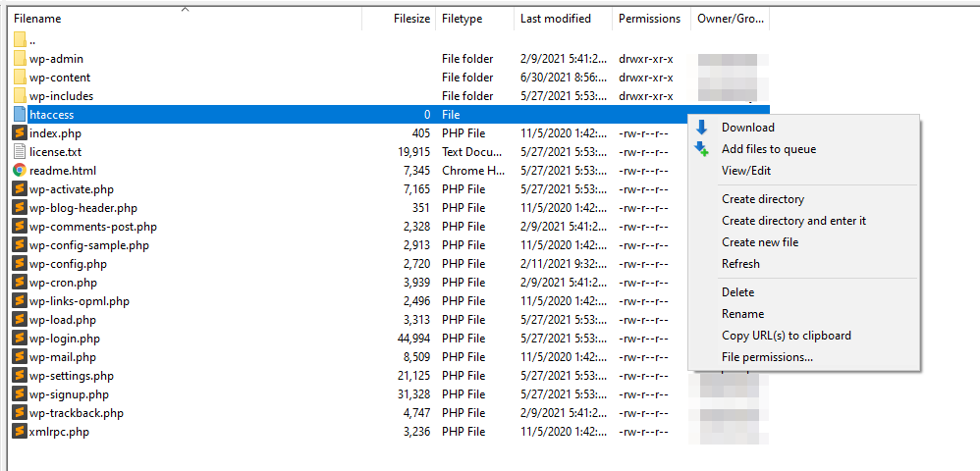This screenshot has width=980, height=471.
Task: Click the parent directory folder icon
Action: point(20,40)
